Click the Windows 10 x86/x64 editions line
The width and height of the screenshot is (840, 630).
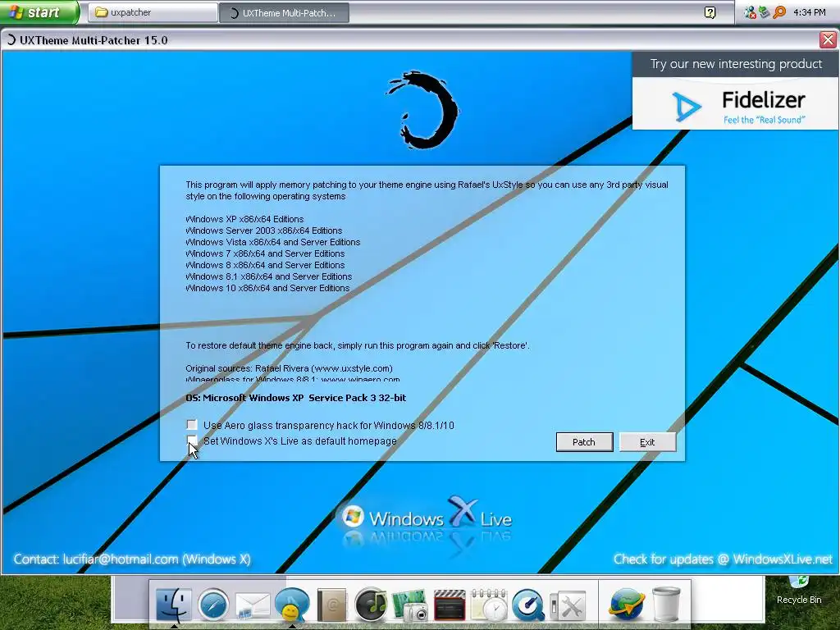267,288
